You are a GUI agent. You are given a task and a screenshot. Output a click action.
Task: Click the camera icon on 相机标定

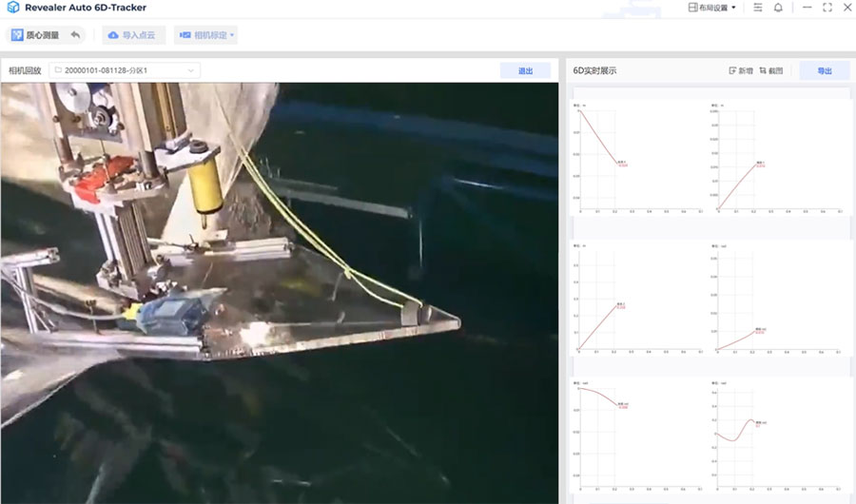pyautogui.click(x=185, y=35)
